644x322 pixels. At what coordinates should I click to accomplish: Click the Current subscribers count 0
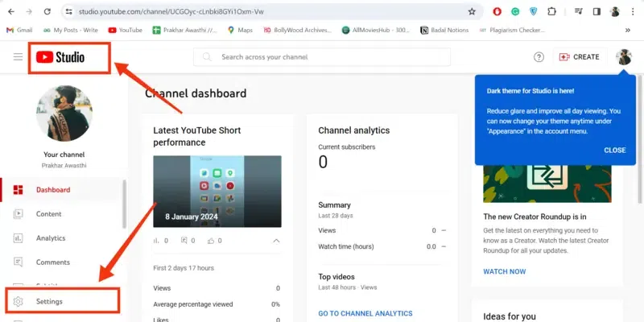[323, 163]
